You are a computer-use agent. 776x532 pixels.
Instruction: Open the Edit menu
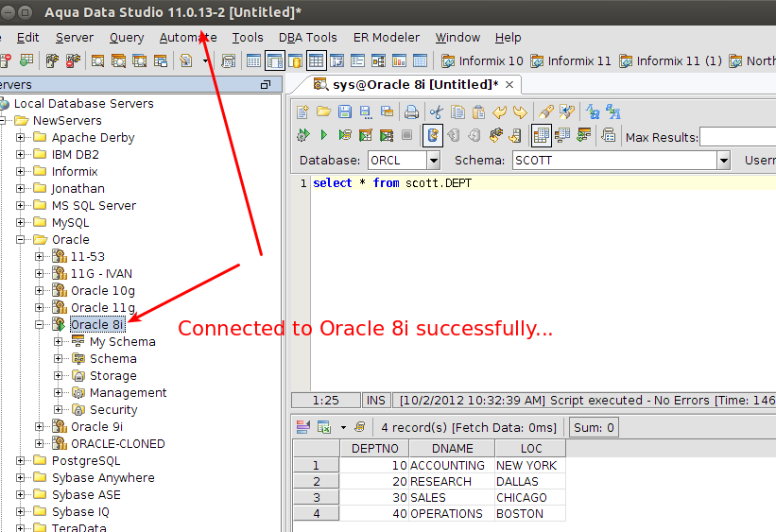[x=27, y=38]
